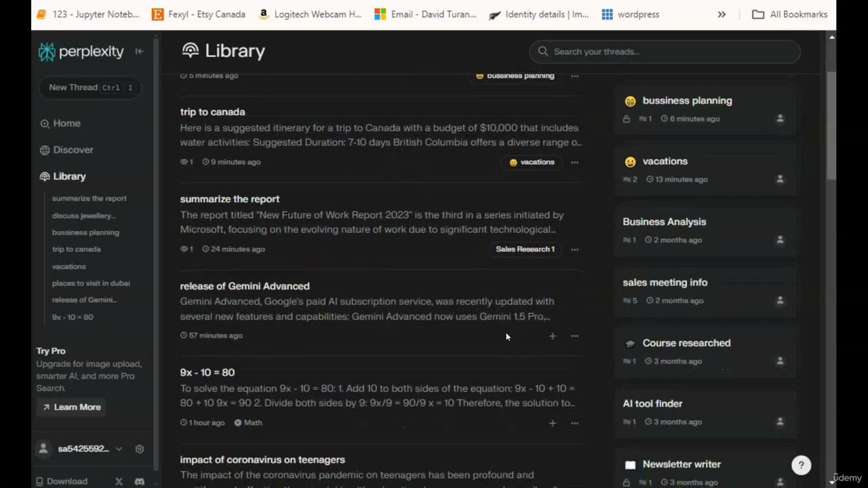Open the vacations collection tag
Screen dimensions: 868x488
(x=532, y=163)
